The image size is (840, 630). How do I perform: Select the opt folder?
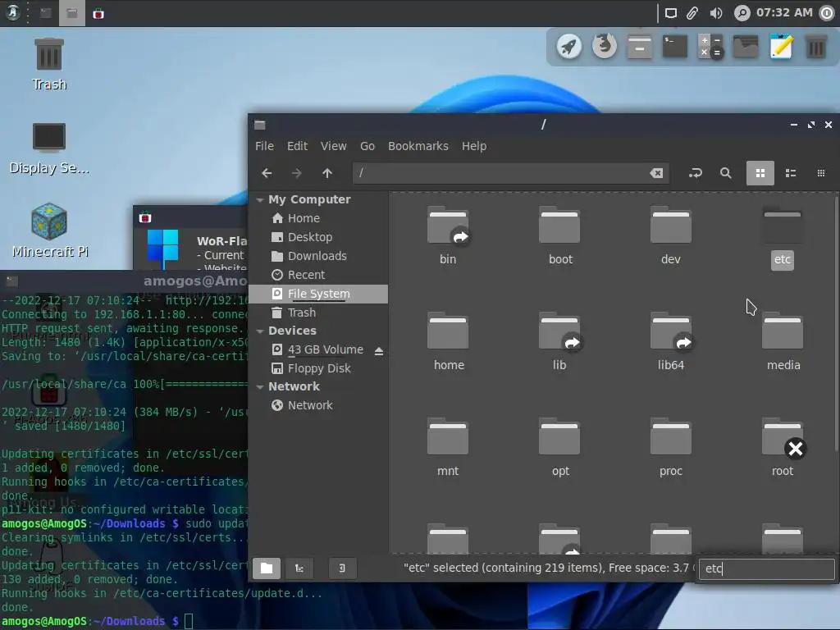click(559, 448)
